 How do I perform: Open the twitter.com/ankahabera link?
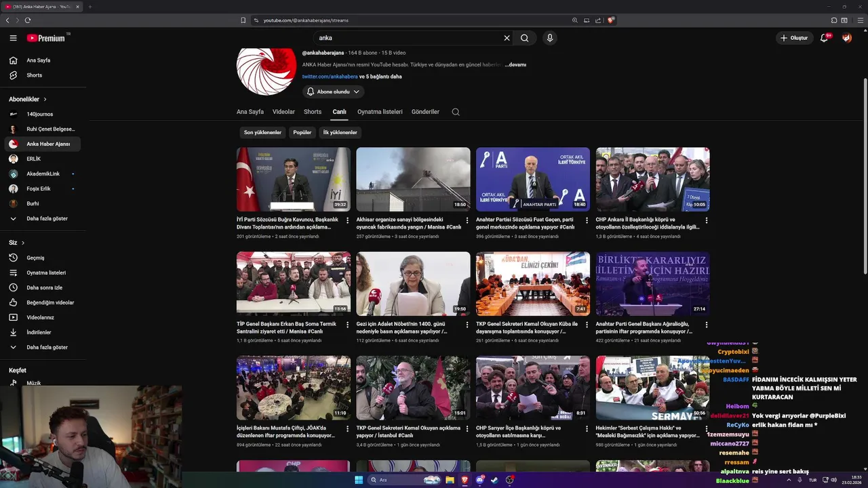pyautogui.click(x=330, y=77)
